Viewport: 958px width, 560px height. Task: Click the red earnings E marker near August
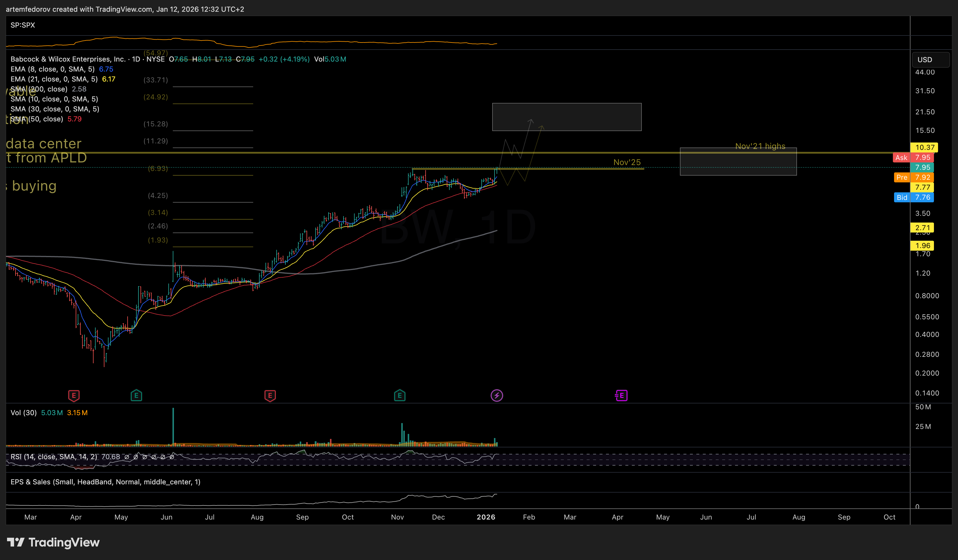point(270,396)
